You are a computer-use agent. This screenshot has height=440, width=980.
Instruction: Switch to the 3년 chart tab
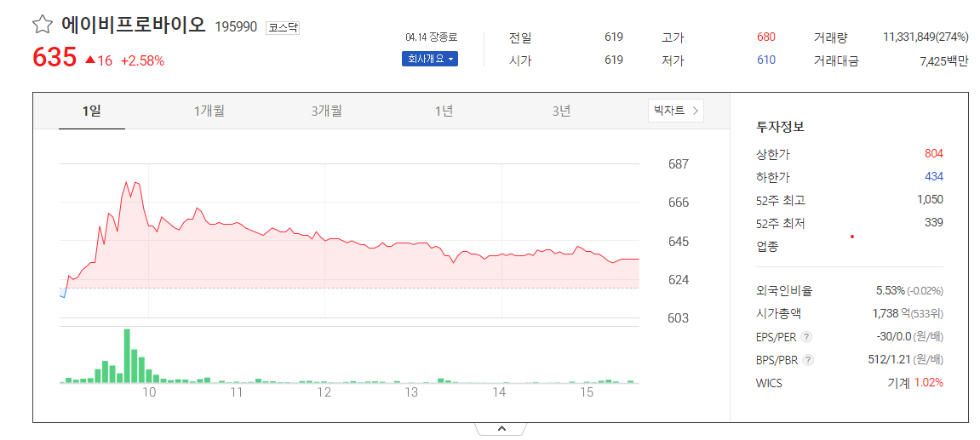(x=561, y=111)
